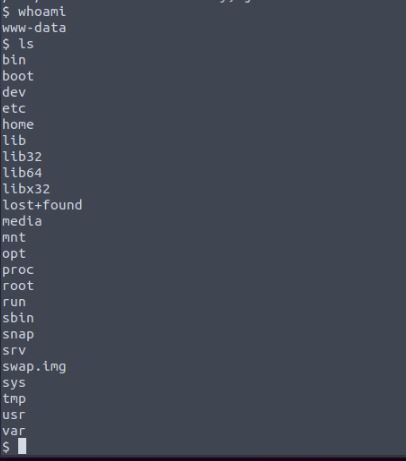Click the whoami command text

pyautogui.click(x=42, y=12)
